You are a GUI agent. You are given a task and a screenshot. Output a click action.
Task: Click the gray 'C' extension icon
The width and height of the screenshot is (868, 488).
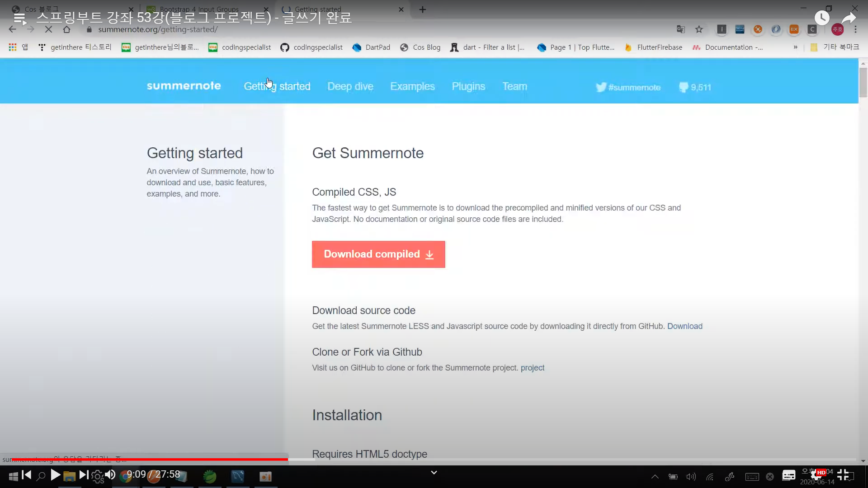812,29
